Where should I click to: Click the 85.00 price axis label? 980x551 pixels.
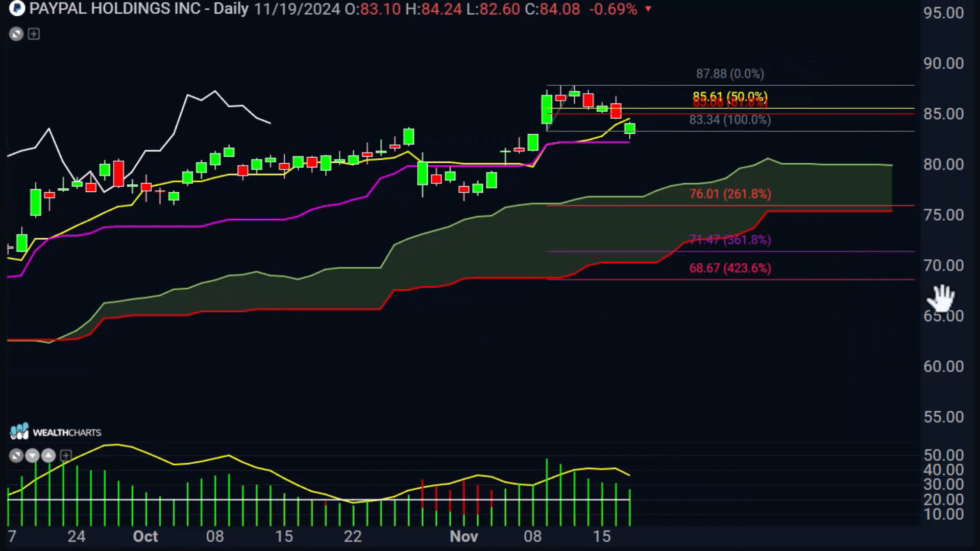click(x=944, y=114)
